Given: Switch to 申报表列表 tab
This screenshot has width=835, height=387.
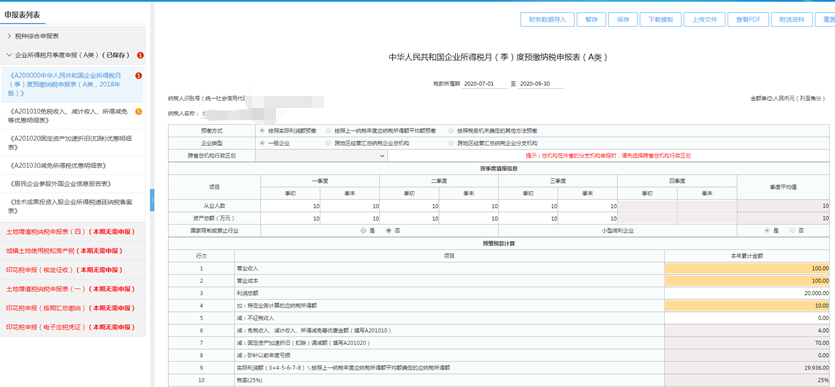Looking at the screenshot, I should pyautogui.click(x=22, y=15).
